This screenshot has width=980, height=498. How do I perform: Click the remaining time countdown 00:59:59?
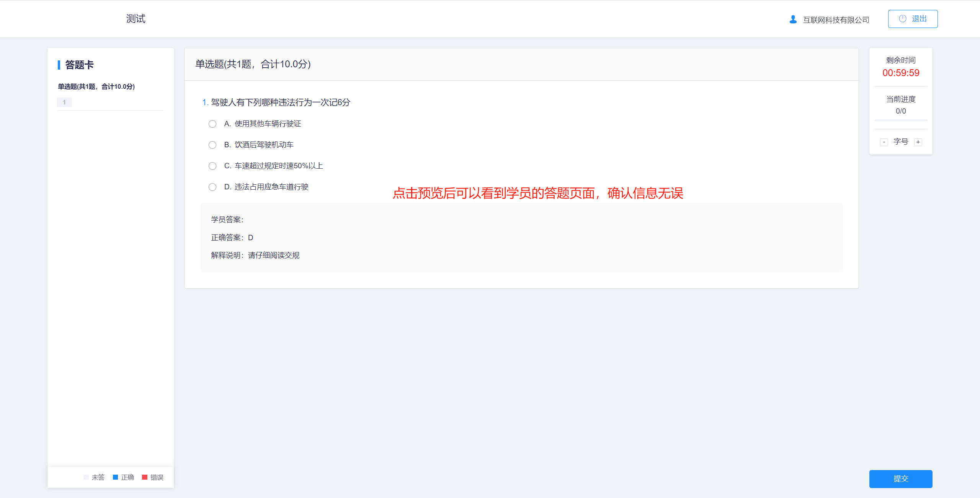(900, 73)
